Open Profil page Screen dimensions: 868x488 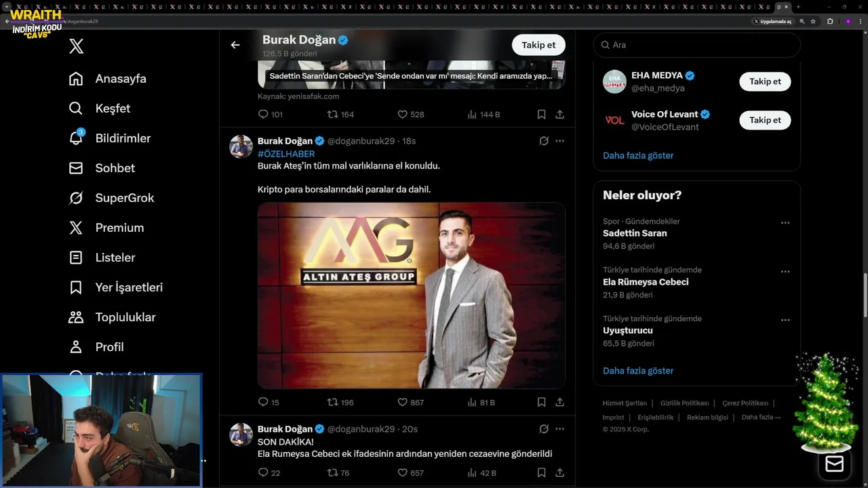coord(96,347)
